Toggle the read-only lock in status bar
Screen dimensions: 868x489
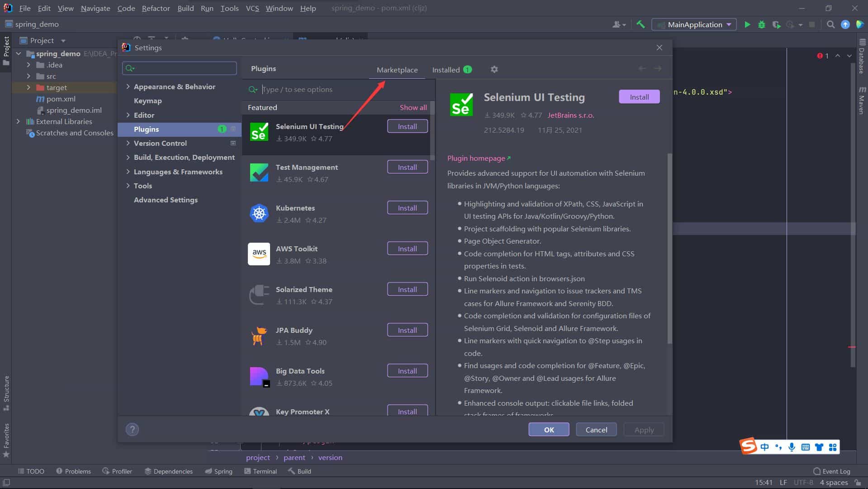click(x=858, y=483)
